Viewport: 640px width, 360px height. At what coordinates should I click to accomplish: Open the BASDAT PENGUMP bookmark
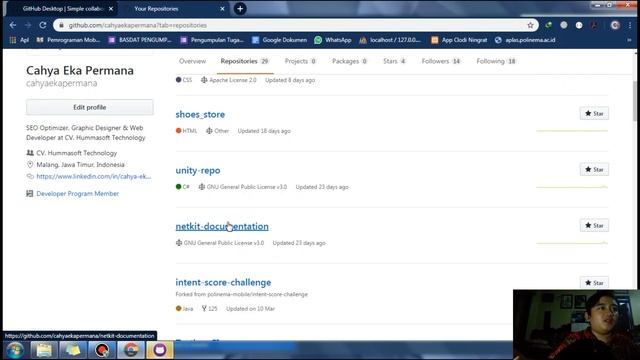[140, 40]
